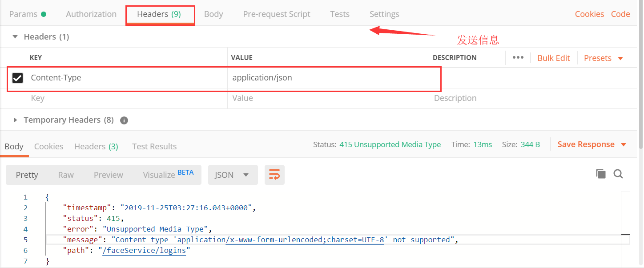Toggle line wrapping in the response viewer
This screenshot has height=268, width=644.
(x=274, y=175)
